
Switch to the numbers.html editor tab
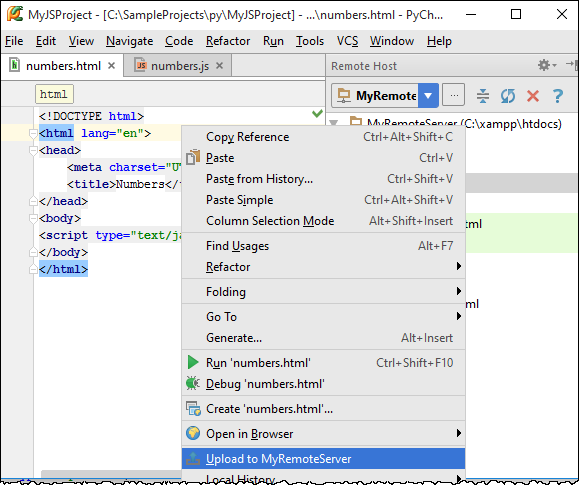pos(63,66)
